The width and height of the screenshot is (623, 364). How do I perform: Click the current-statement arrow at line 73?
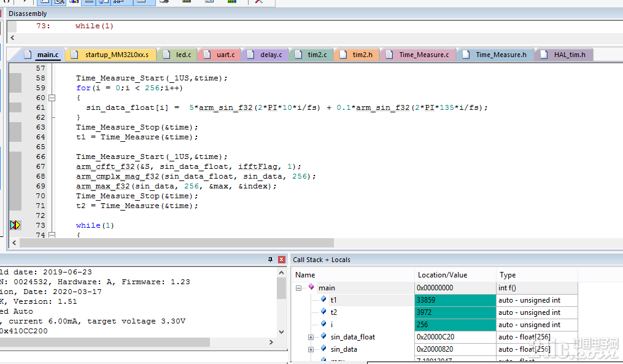click(x=15, y=225)
